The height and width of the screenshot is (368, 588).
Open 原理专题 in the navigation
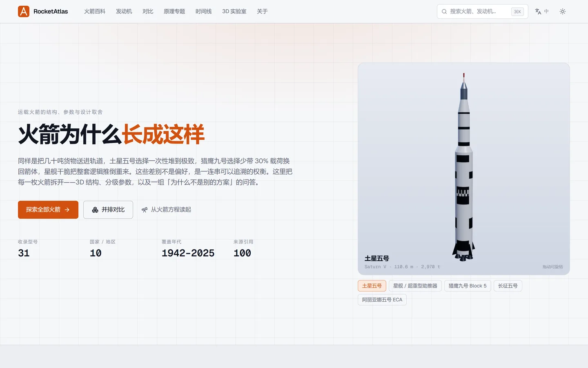174,11
